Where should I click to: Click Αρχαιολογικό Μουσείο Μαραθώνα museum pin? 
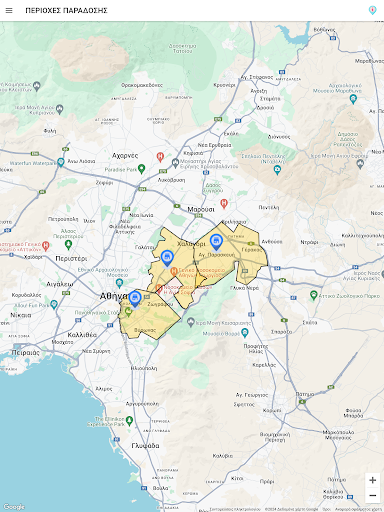coord(353,98)
